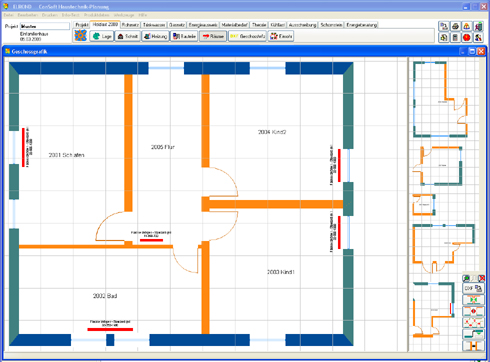
Task: Select the Räume rooms button
Action: (213, 36)
